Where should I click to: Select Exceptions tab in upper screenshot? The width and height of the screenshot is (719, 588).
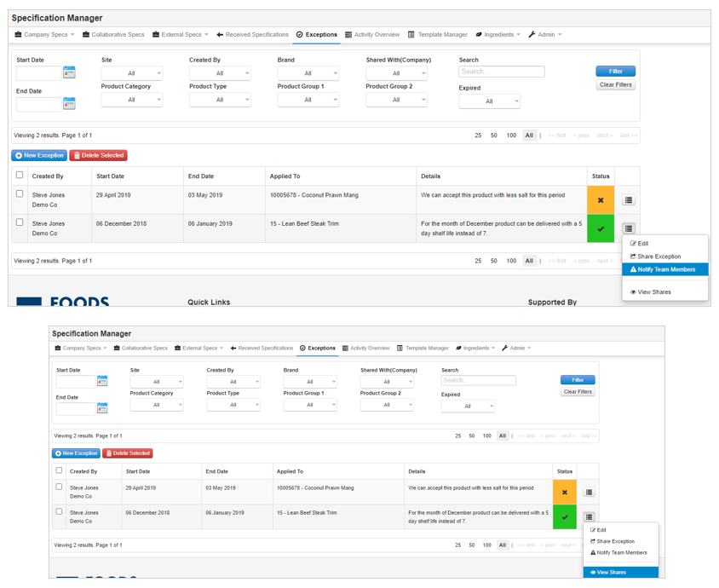[316, 35]
